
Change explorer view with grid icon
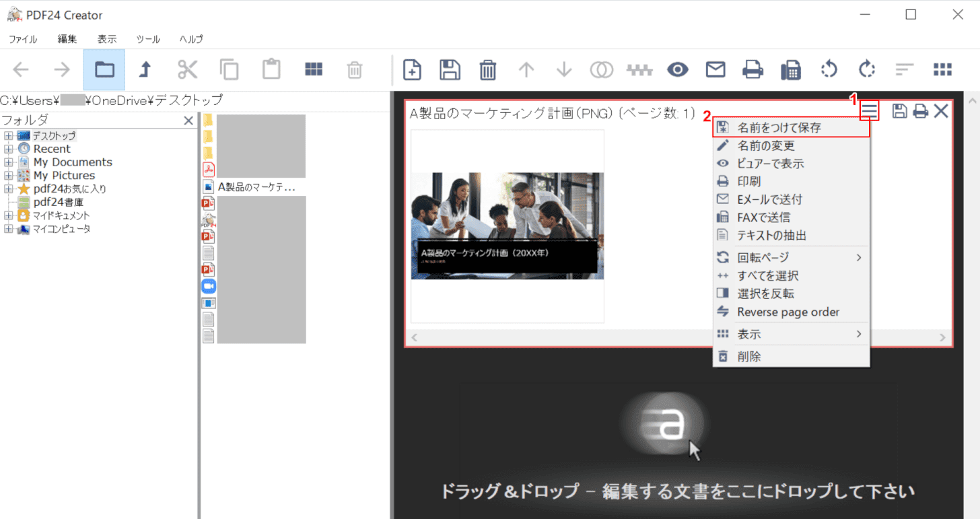click(313, 69)
